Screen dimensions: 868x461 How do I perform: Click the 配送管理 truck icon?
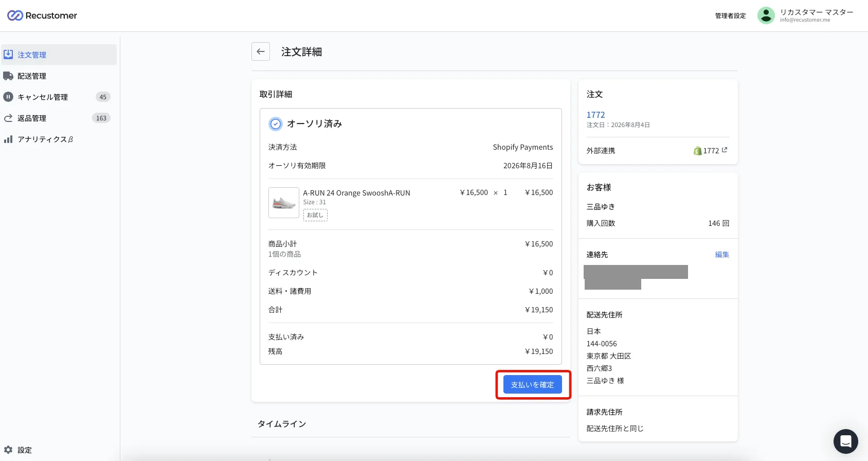pyautogui.click(x=8, y=76)
